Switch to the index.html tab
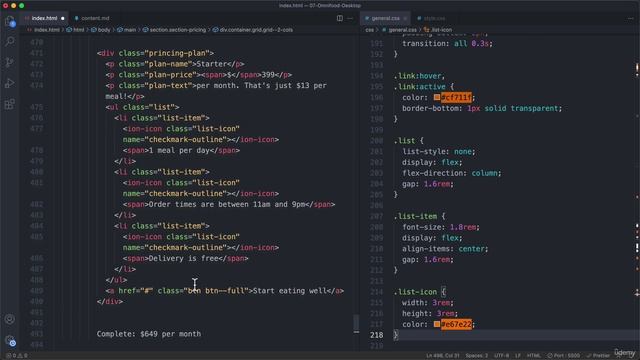This screenshot has width=640, height=360. click(x=44, y=18)
